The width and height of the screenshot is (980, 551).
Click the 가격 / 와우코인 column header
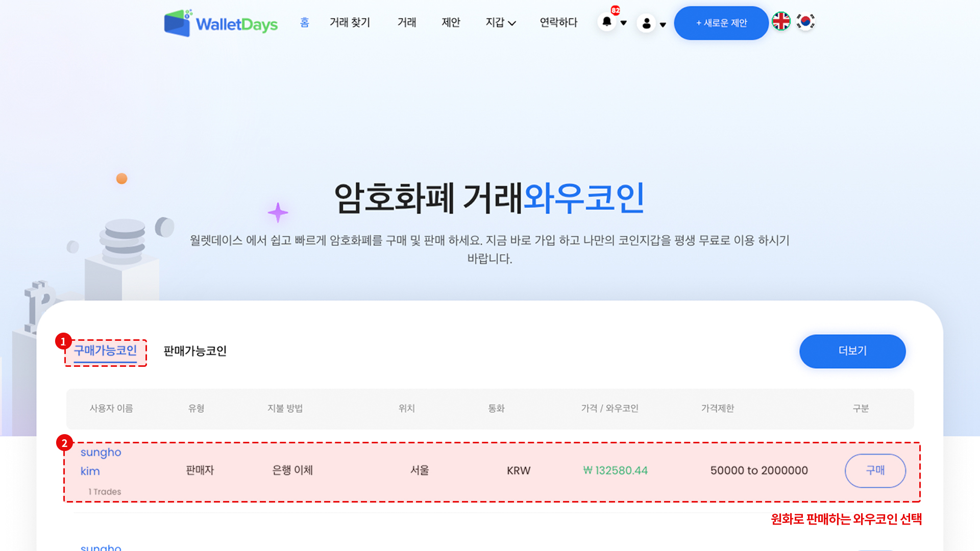tap(609, 409)
